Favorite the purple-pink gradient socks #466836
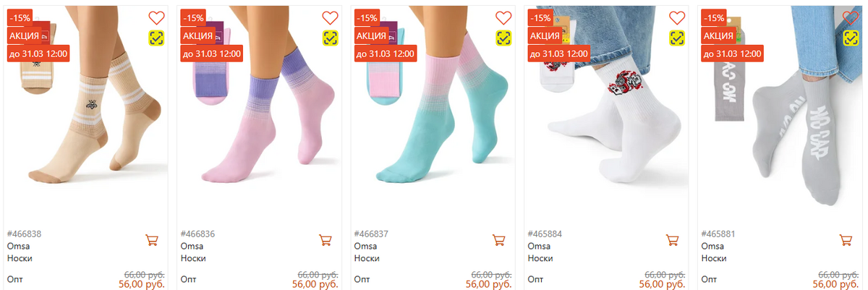 330,18
